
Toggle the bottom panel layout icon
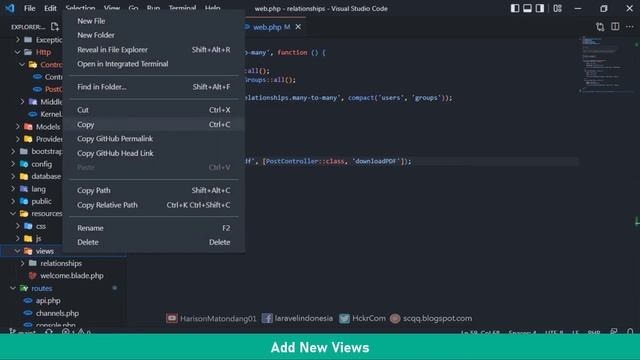click(x=527, y=8)
